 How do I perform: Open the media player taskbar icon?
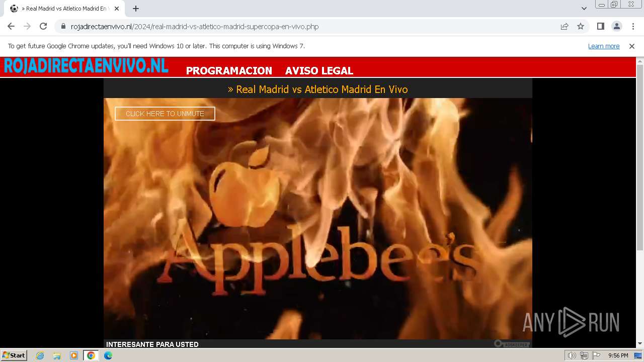click(x=74, y=355)
